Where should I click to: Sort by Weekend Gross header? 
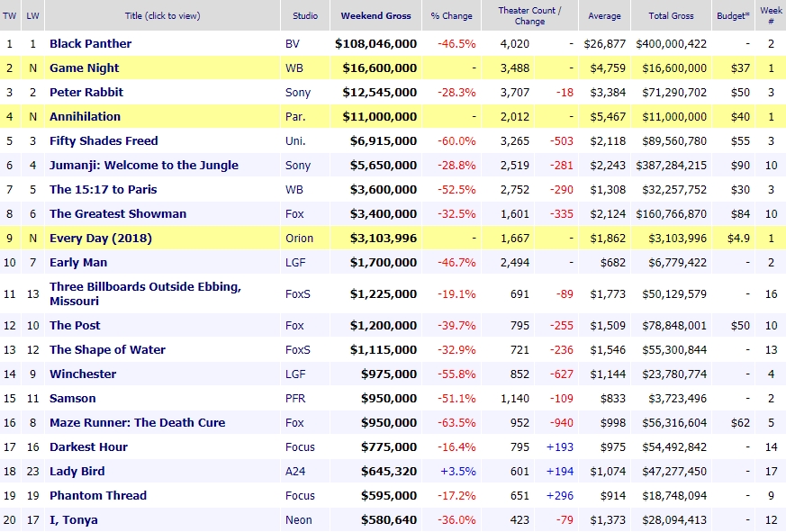[x=376, y=15]
